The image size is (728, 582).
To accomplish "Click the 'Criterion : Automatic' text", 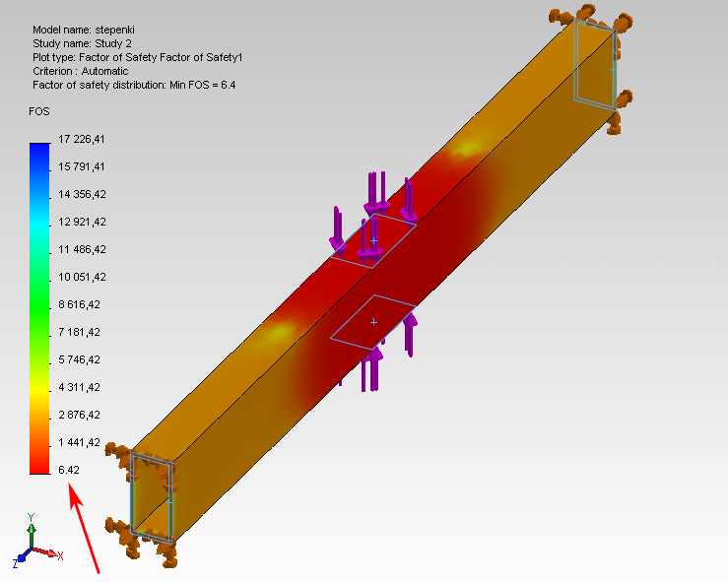I will 81,71.
